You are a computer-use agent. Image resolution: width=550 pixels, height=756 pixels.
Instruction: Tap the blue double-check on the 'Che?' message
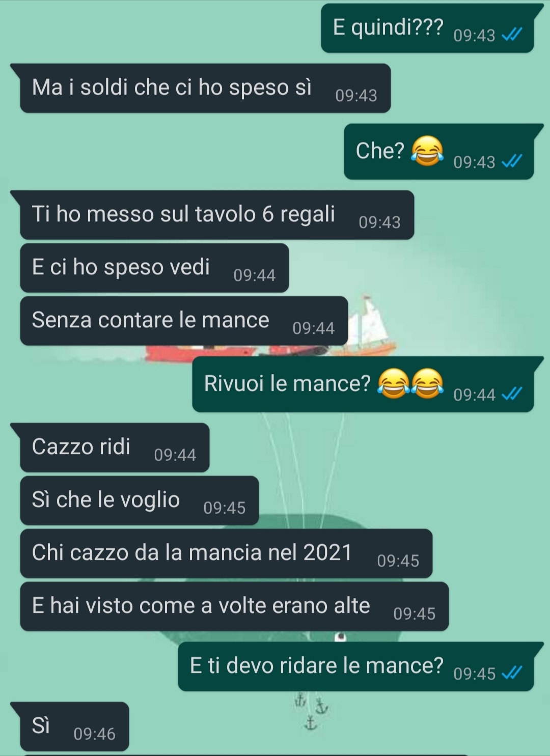(x=512, y=161)
